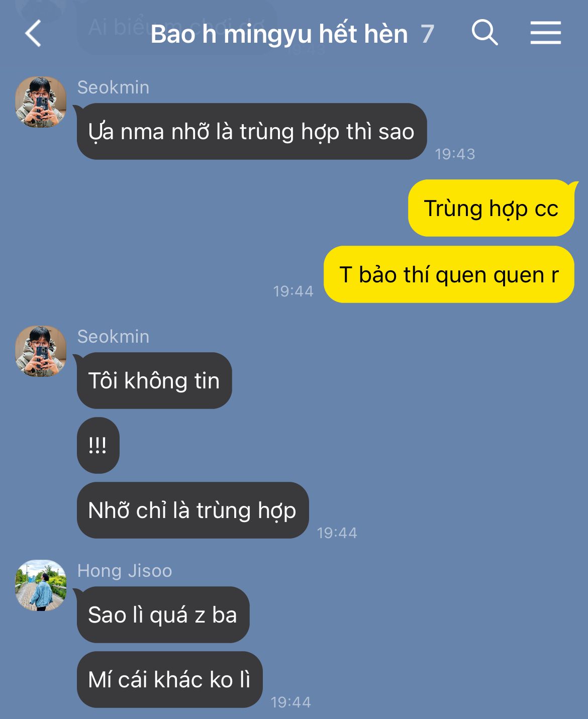
Task: Select message Mí cái khác ko lì
Action: click(169, 679)
